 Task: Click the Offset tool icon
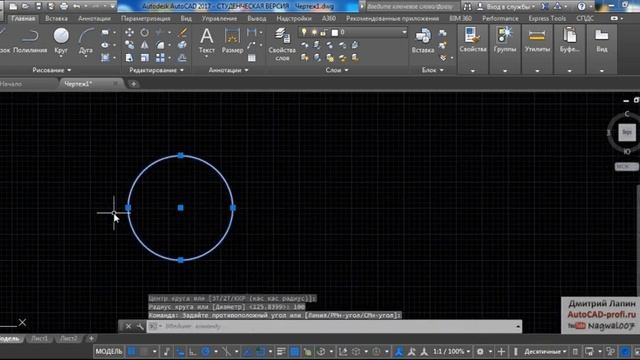click(x=182, y=58)
